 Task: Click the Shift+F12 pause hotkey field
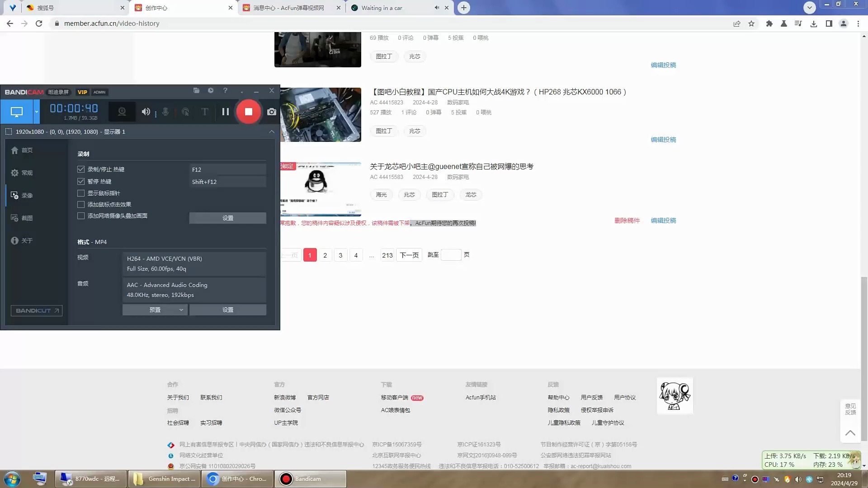pos(228,182)
